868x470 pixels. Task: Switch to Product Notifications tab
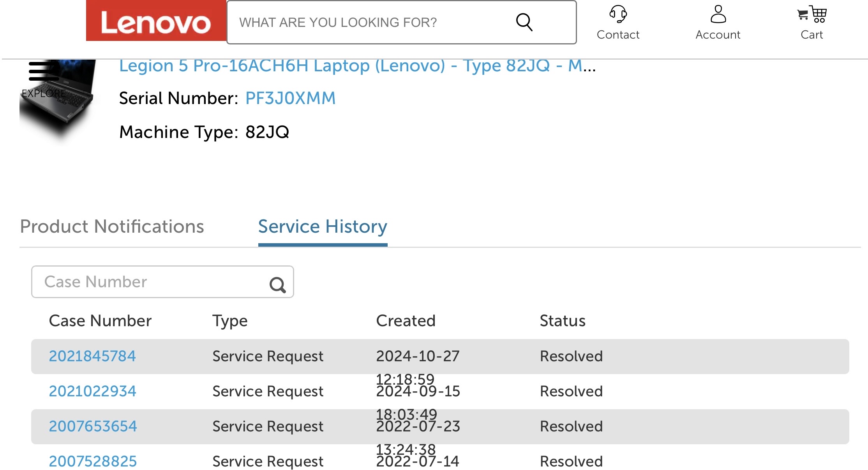coord(112,226)
